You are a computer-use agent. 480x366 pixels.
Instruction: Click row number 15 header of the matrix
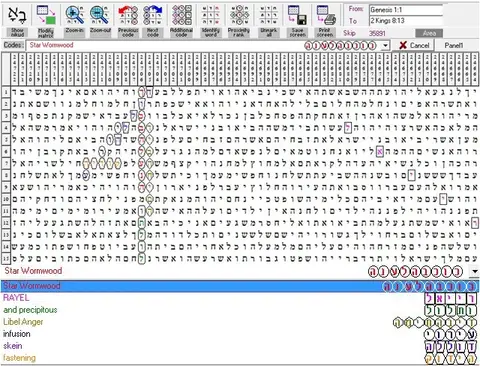point(6,258)
